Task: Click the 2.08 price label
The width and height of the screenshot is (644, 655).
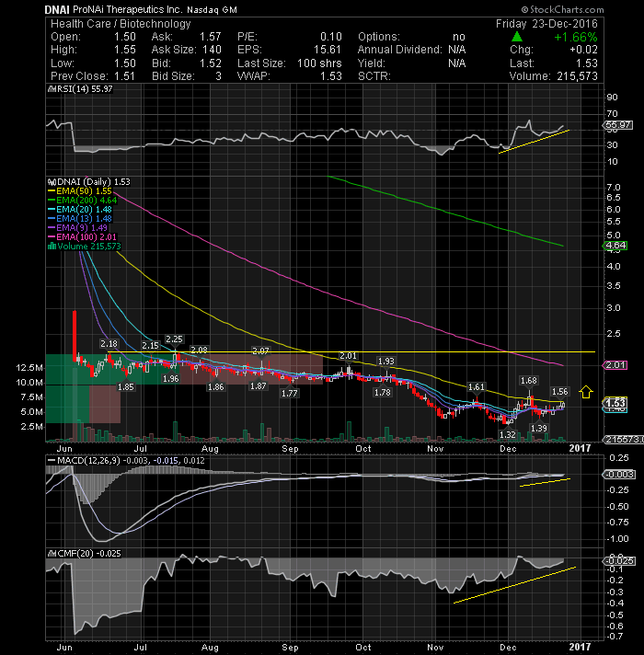Action: (199, 350)
